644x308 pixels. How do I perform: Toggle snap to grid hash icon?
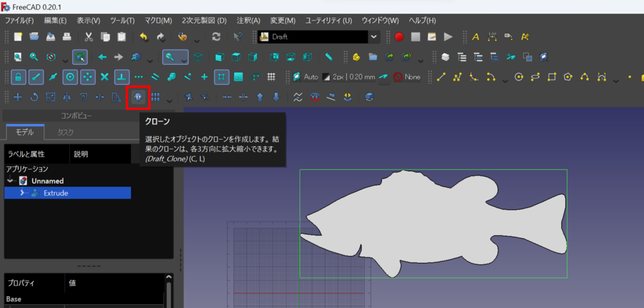click(222, 77)
